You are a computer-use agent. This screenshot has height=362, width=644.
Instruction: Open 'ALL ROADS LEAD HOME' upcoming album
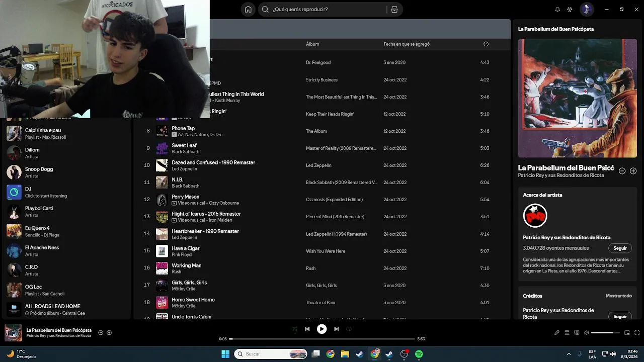click(66, 309)
